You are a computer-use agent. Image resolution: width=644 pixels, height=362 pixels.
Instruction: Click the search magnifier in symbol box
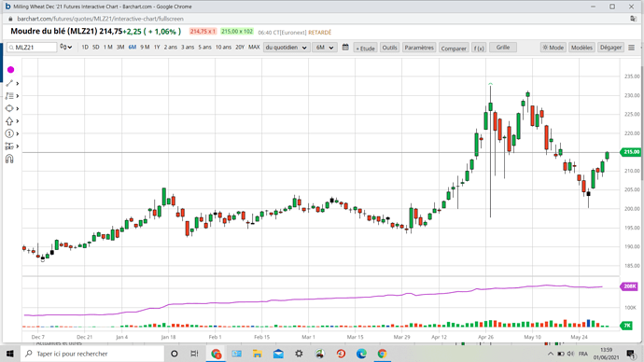click(11, 48)
